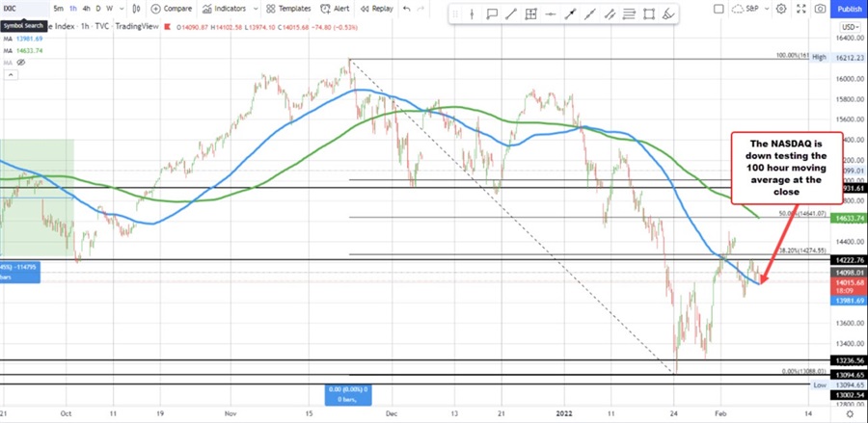Open indicator Templates menu

click(x=289, y=9)
